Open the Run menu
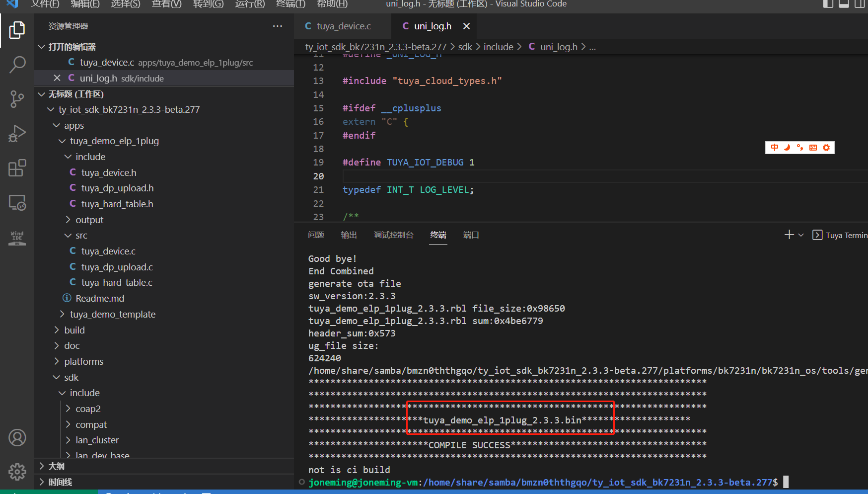Viewport: 868px width, 494px height. (250, 4)
